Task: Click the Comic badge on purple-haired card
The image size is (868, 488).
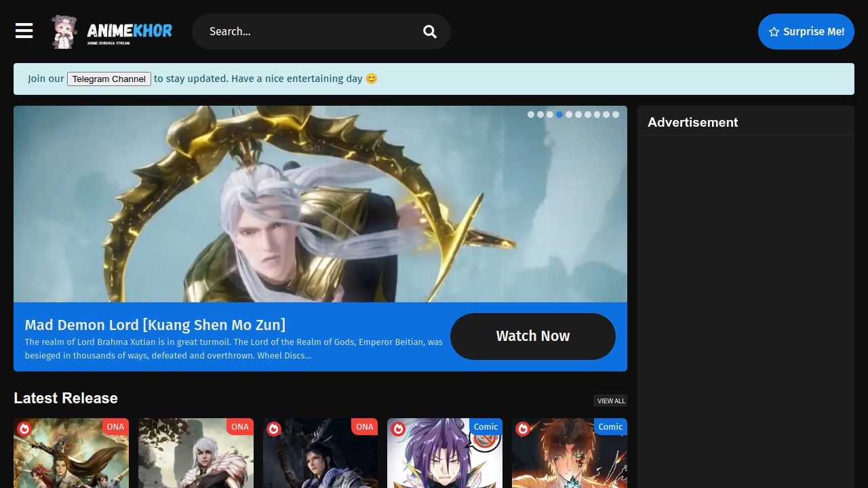Action: (486, 426)
